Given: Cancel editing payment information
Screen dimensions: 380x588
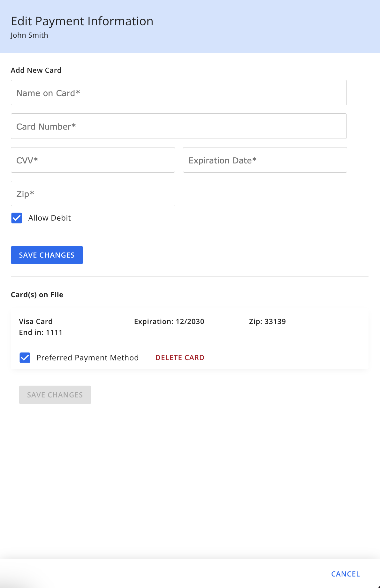Looking at the screenshot, I should (x=346, y=574).
